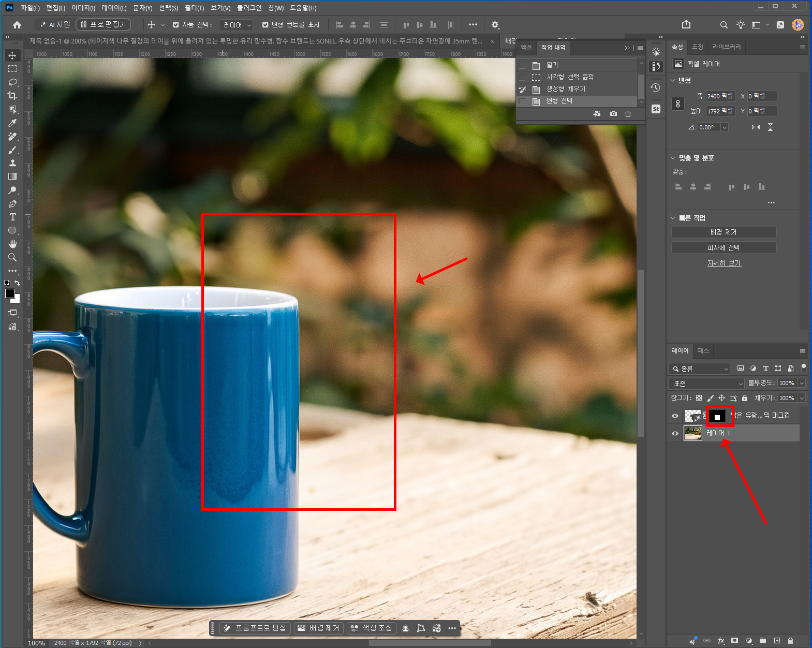Toggle the proportion link between width and height
This screenshot has width=812, height=648.
click(678, 104)
